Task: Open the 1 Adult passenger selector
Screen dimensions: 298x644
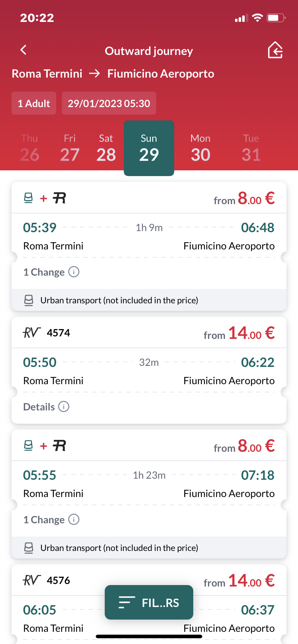Action: pyautogui.click(x=34, y=103)
